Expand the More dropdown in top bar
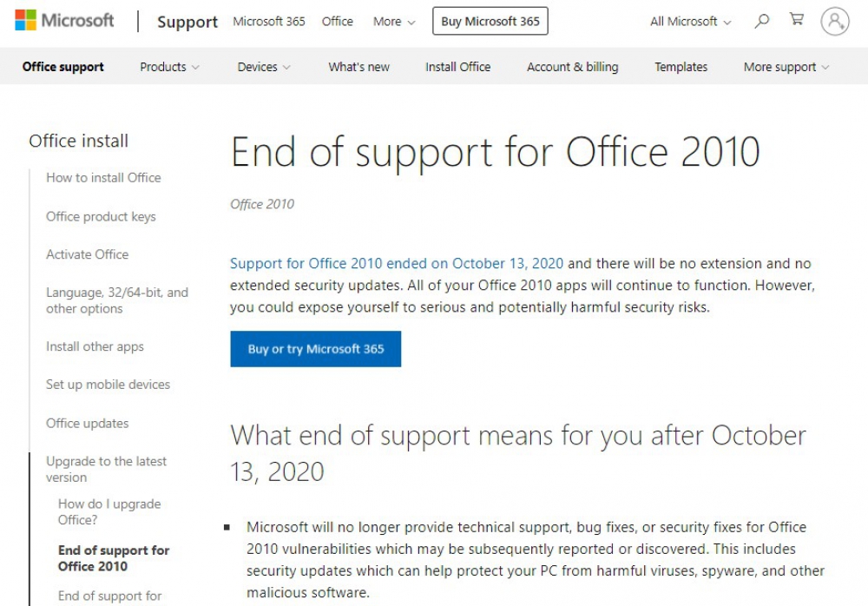 pos(393,22)
